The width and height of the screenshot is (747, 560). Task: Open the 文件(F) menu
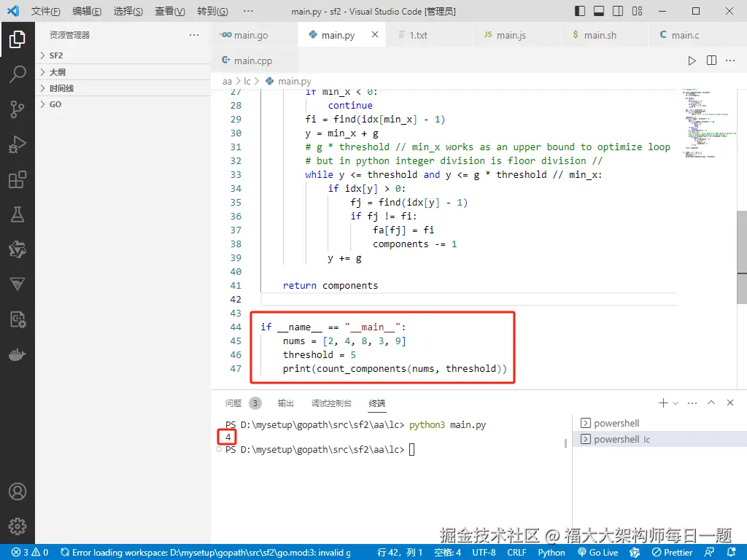click(x=46, y=11)
